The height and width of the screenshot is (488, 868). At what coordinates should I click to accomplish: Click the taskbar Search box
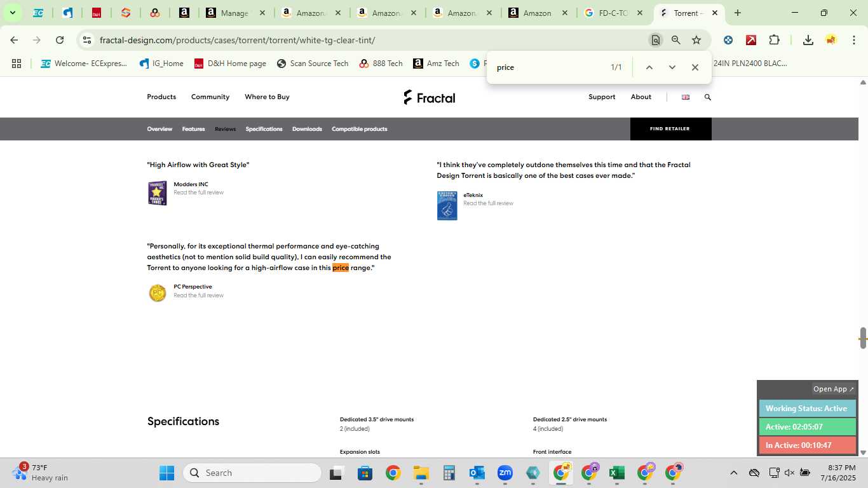pyautogui.click(x=252, y=473)
